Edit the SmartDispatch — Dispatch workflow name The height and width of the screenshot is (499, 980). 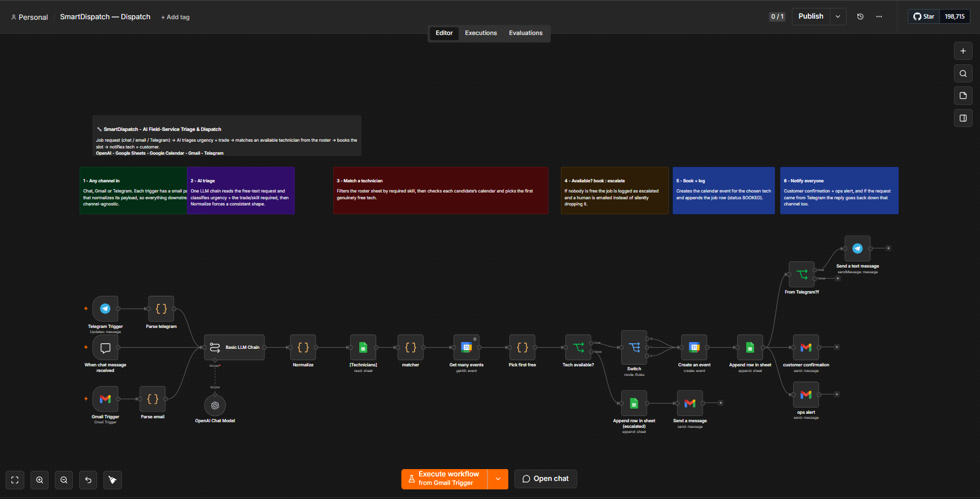[105, 17]
